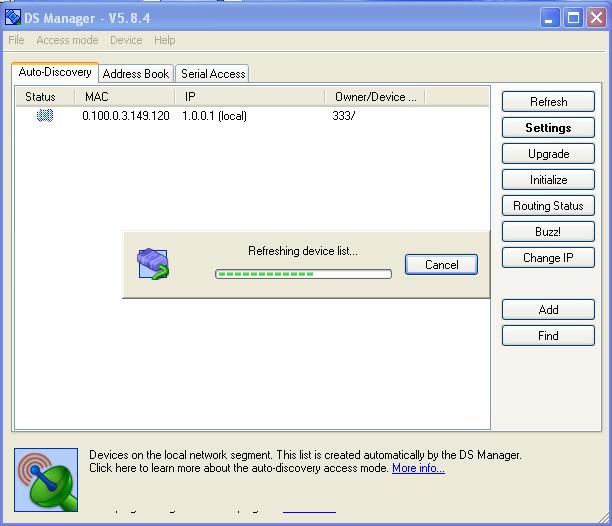Open device Settings

548,128
